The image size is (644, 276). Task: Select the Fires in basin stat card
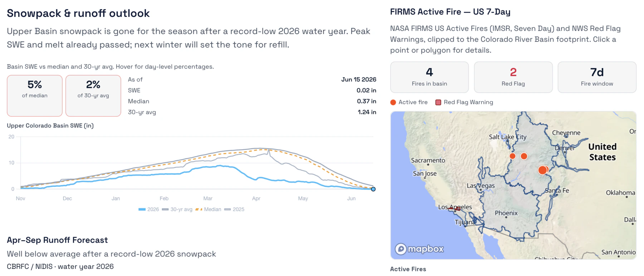point(429,77)
